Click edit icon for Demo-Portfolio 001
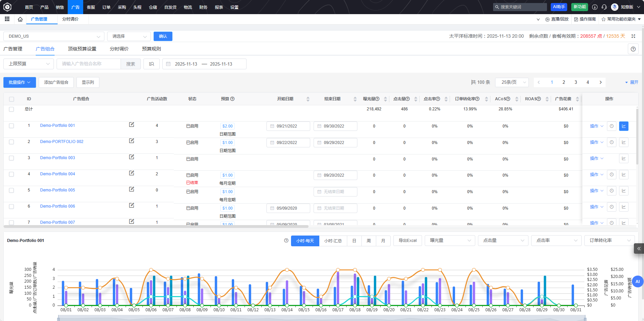Viewport: 644px width, 321px height. [131, 125]
